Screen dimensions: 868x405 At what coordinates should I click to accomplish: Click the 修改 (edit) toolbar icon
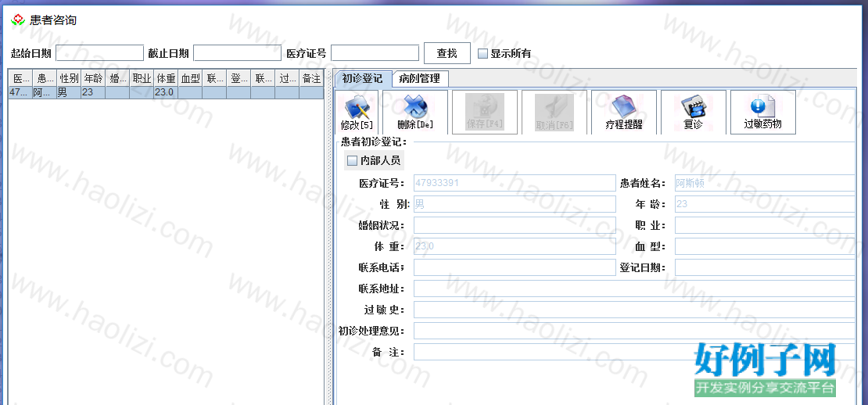[357, 113]
